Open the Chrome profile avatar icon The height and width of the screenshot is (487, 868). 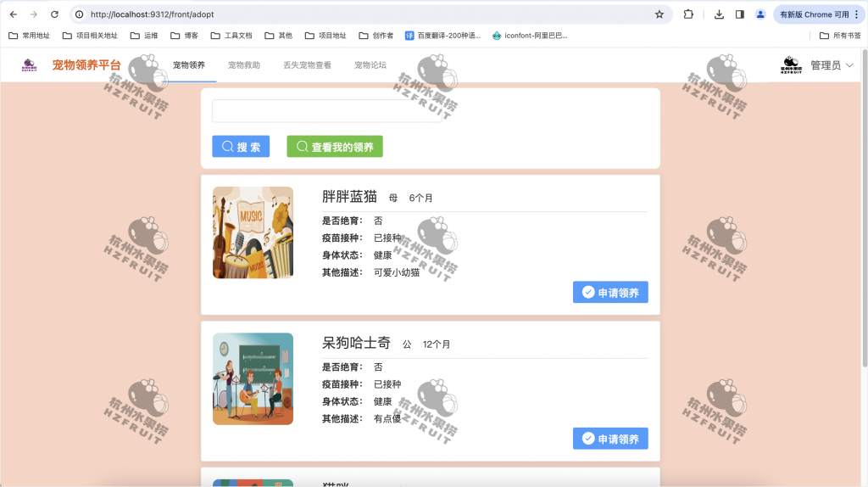760,14
